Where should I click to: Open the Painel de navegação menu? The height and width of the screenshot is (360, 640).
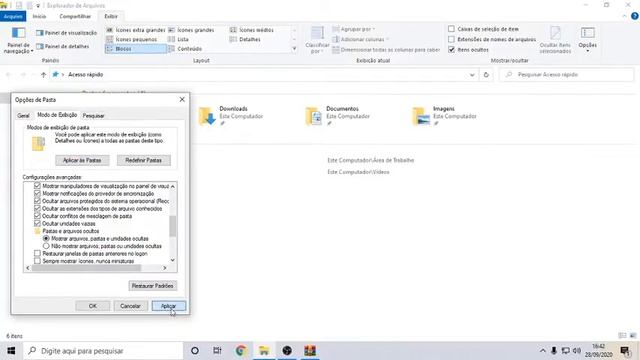18,40
